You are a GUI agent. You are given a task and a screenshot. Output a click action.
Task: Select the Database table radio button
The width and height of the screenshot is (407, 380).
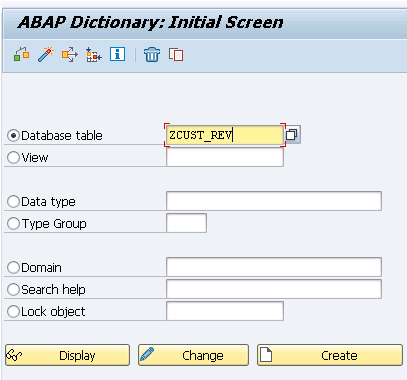13,136
